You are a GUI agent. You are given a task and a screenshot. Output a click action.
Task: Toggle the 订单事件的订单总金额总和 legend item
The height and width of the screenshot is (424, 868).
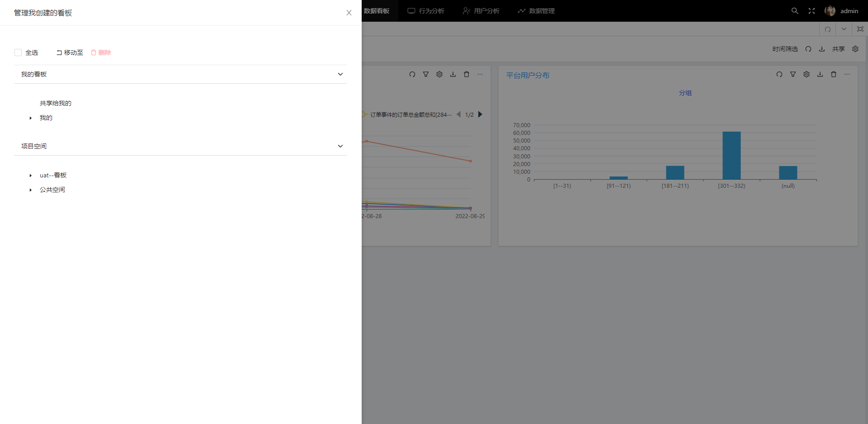(407, 114)
